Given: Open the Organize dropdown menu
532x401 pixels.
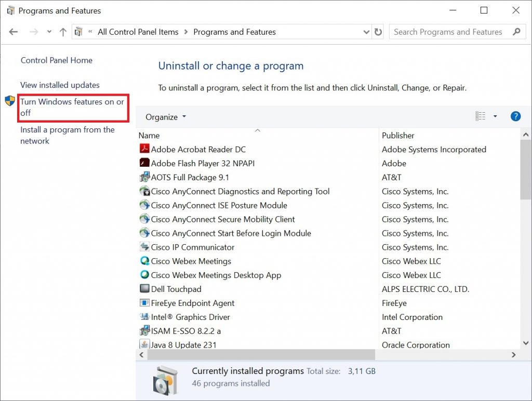Looking at the screenshot, I should [x=166, y=117].
